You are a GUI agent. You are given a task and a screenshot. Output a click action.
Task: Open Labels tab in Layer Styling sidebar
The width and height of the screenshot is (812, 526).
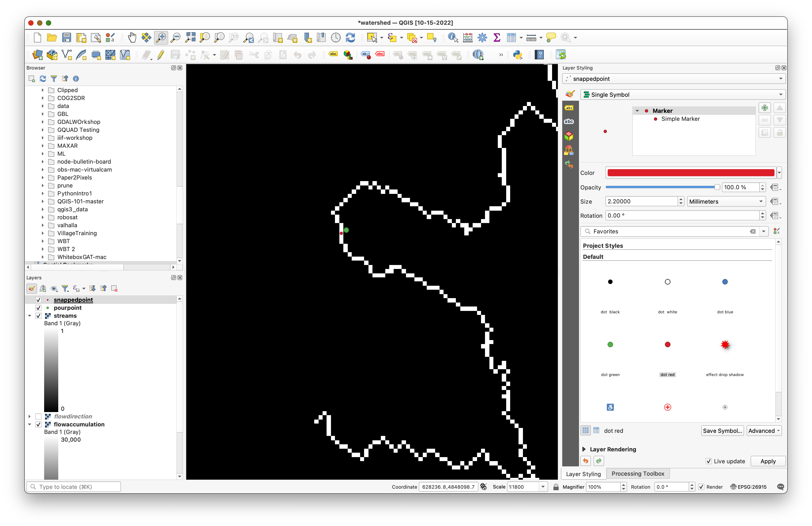[569, 108]
